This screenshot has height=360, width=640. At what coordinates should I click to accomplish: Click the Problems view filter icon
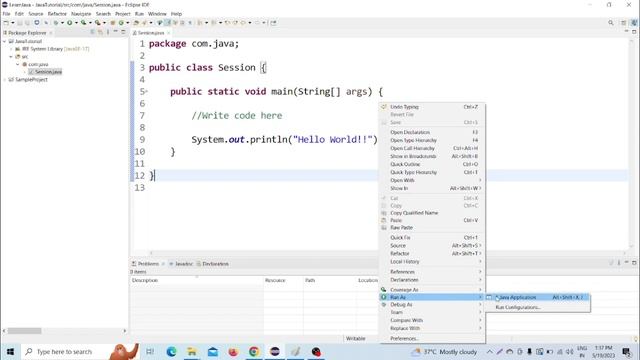click(611, 263)
